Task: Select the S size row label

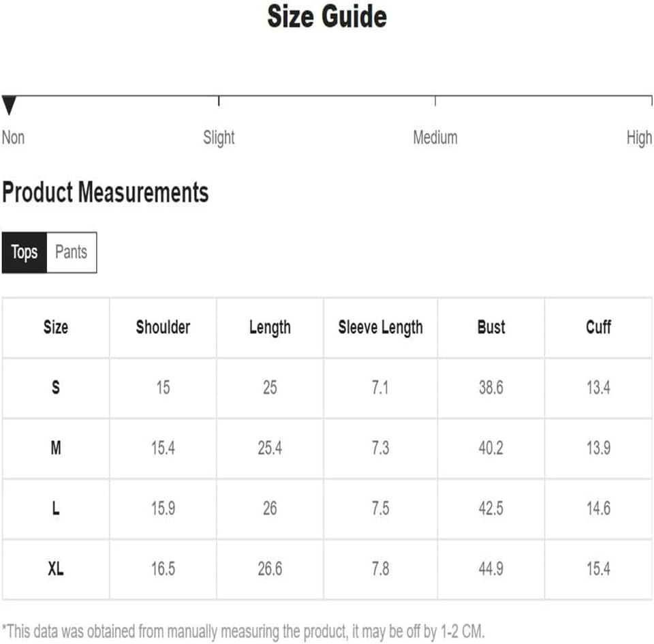Action: click(x=56, y=388)
